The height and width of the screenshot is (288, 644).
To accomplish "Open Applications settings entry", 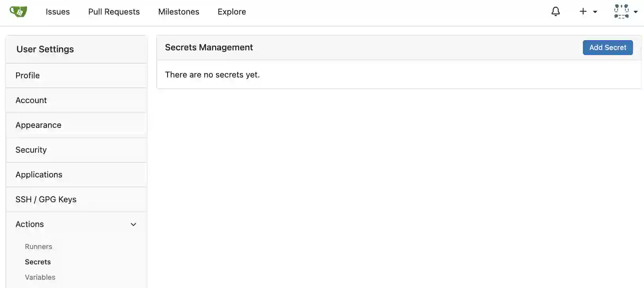I will click(x=76, y=175).
